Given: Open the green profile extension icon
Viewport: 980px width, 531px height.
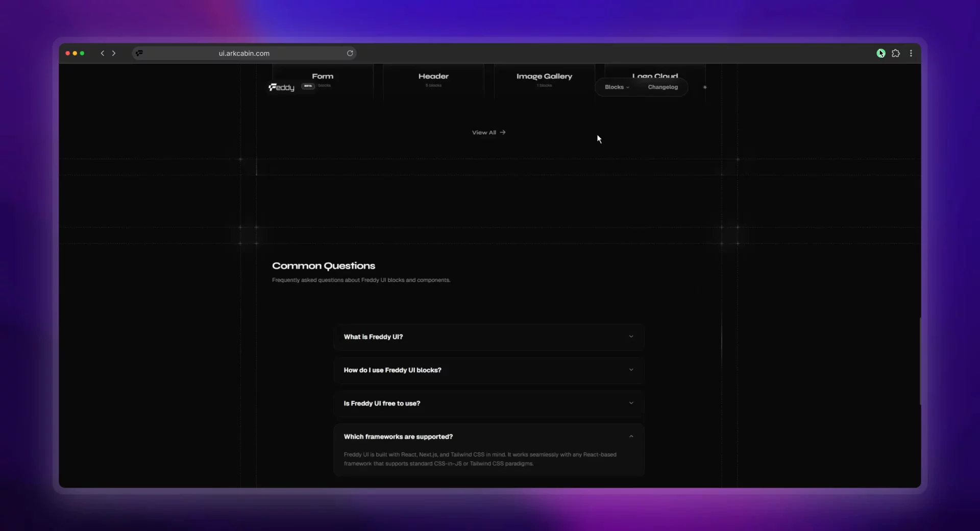Looking at the screenshot, I should [881, 53].
